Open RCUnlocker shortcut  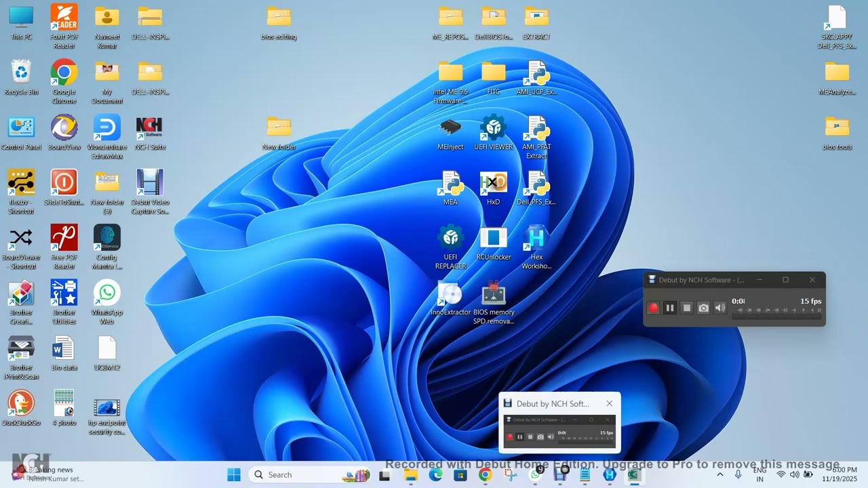(493, 243)
